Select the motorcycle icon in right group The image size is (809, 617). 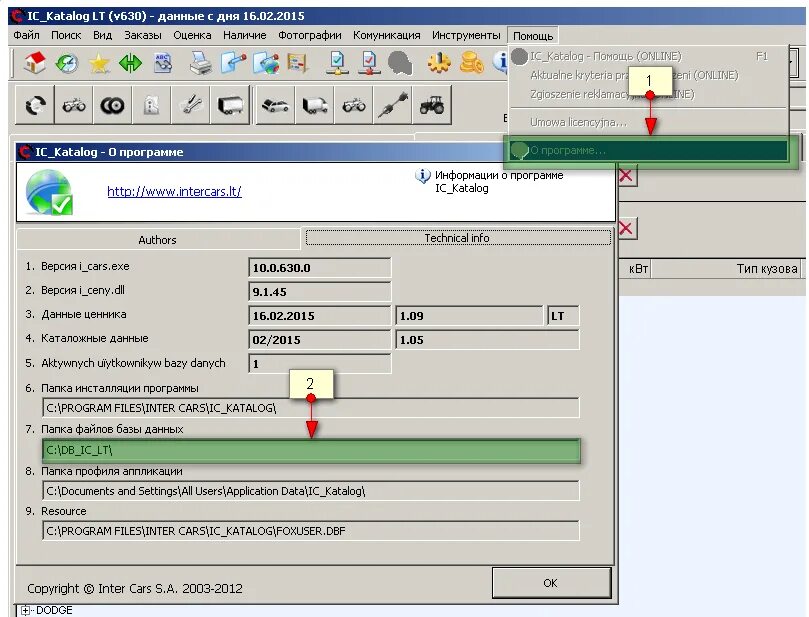click(353, 106)
